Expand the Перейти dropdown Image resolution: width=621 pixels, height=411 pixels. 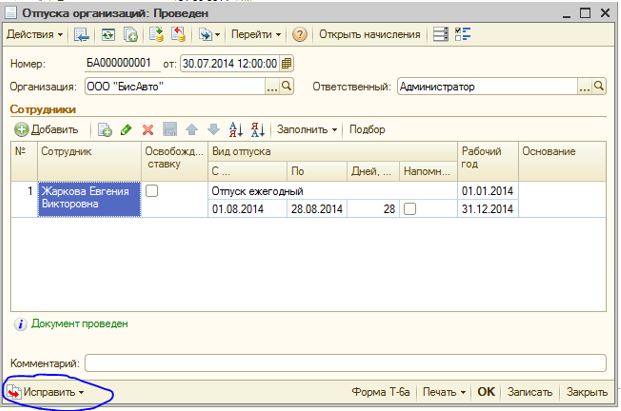pyautogui.click(x=256, y=35)
